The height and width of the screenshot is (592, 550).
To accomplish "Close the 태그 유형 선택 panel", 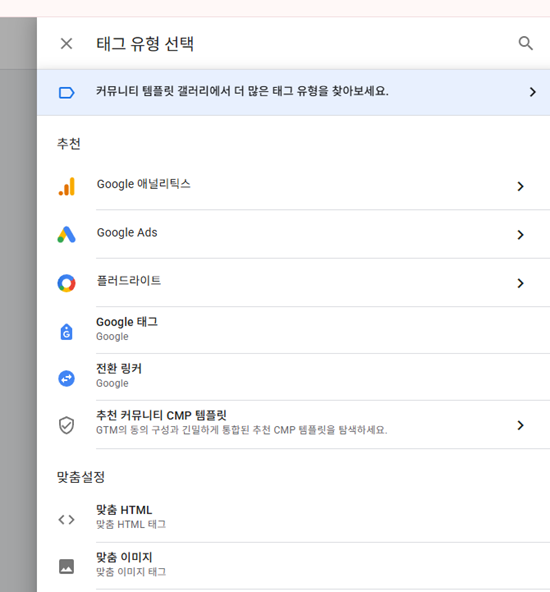I will point(66,44).
